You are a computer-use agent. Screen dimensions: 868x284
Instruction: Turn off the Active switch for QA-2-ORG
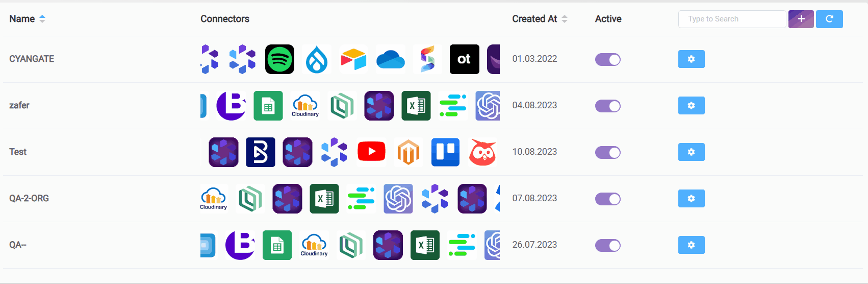[x=607, y=199]
